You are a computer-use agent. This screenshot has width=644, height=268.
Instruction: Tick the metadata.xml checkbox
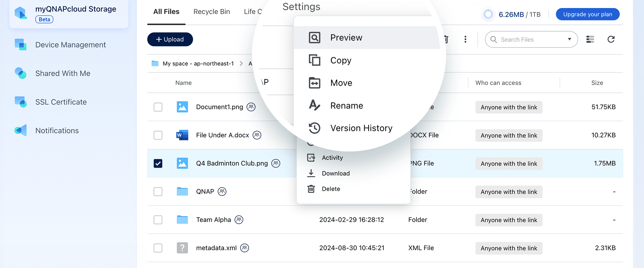coord(158,248)
